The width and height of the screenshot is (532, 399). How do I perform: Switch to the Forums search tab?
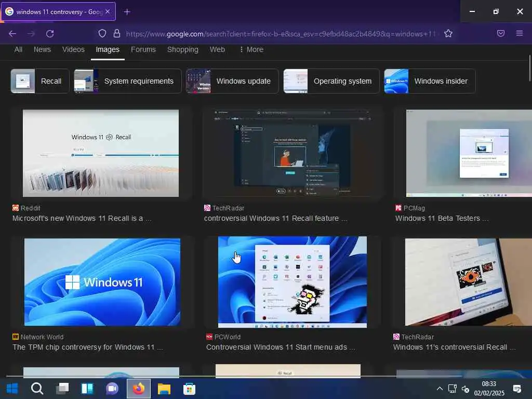pos(143,49)
